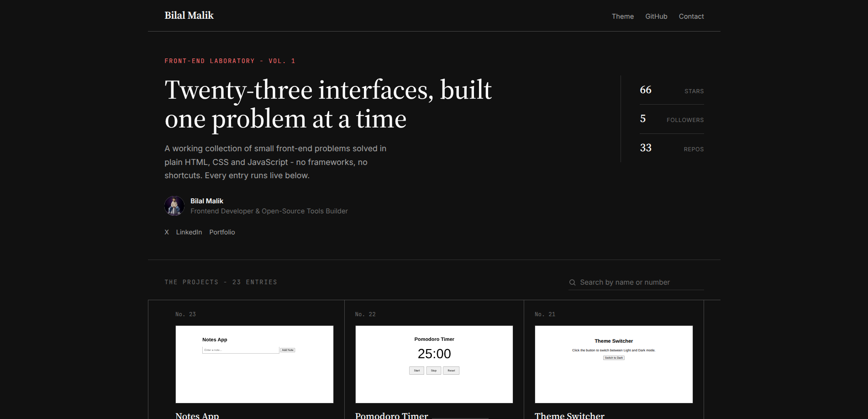
Task: Open the Portfolio link
Action: [x=222, y=232]
